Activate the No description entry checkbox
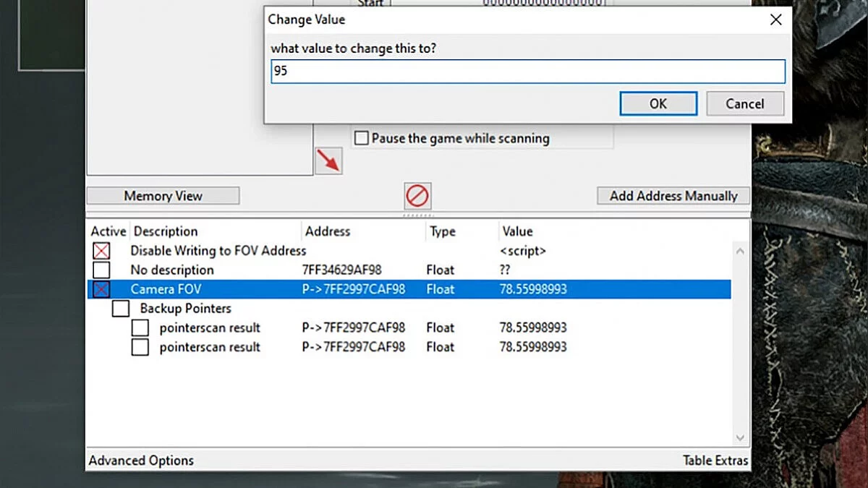Image resolution: width=868 pixels, height=488 pixels. tap(101, 270)
